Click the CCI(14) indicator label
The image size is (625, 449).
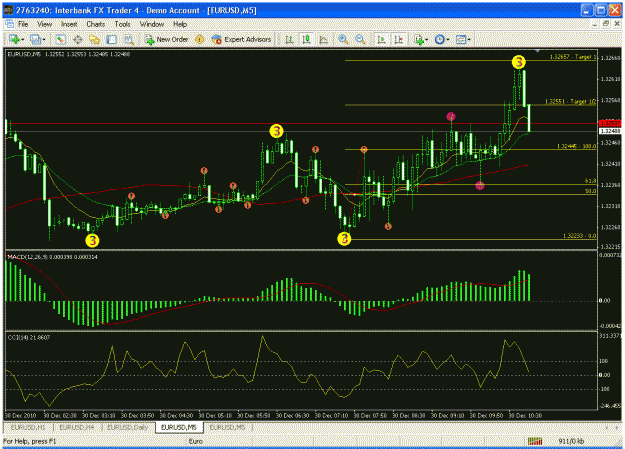click(x=29, y=338)
